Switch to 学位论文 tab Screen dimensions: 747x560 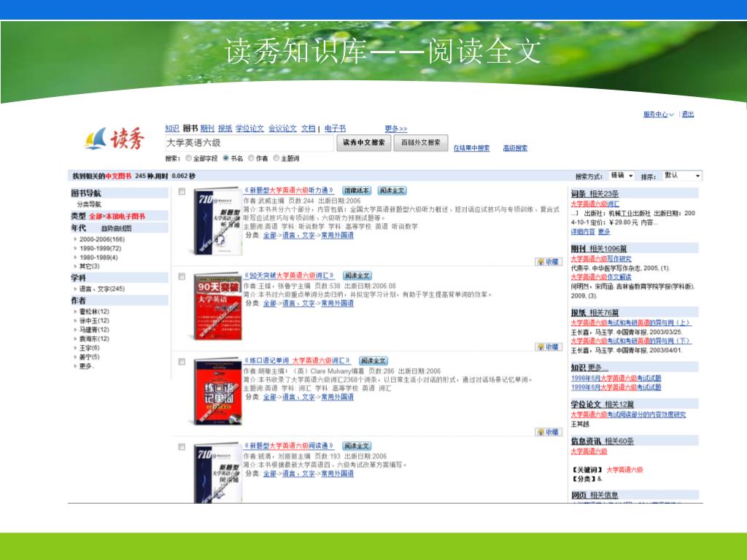click(249, 128)
